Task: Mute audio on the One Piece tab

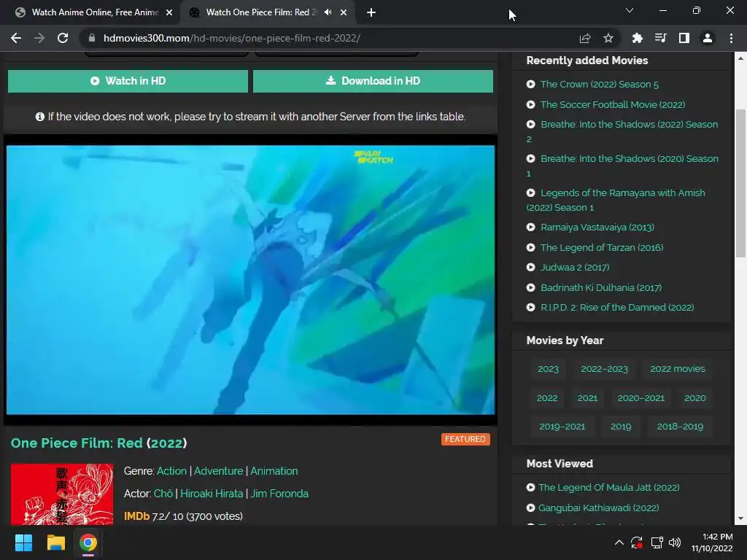Action: [328, 12]
